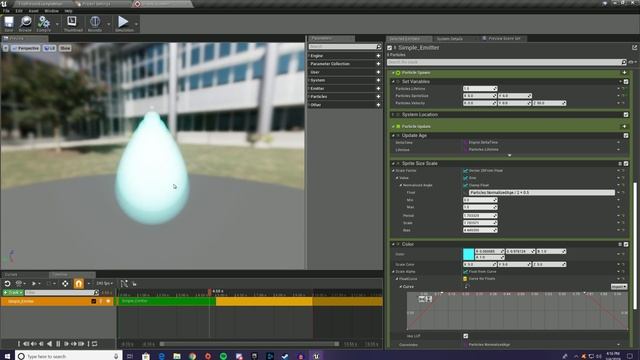This screenshot has height=360, width=640.
Task: Click the Windows Start button
Action: click(7, 356)
